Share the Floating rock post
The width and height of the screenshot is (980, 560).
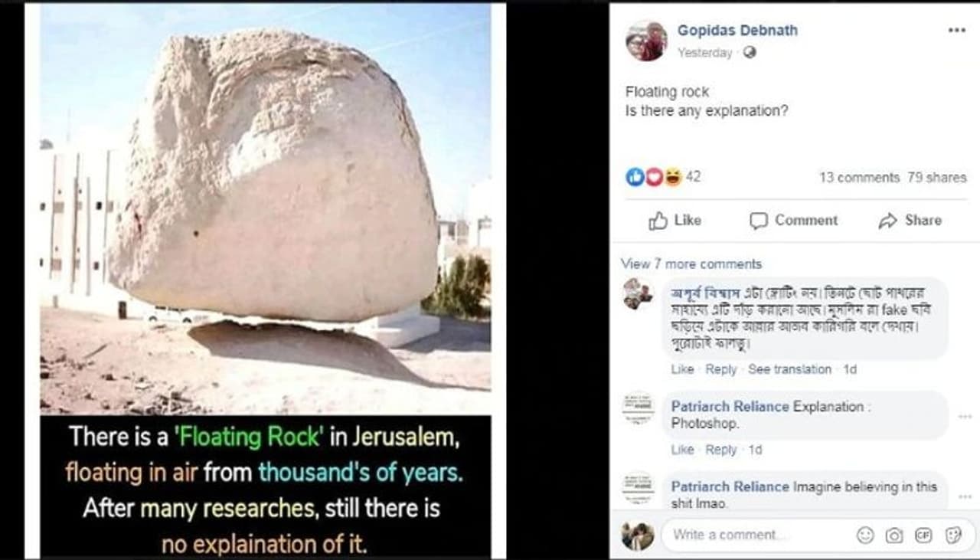point(910,221)
